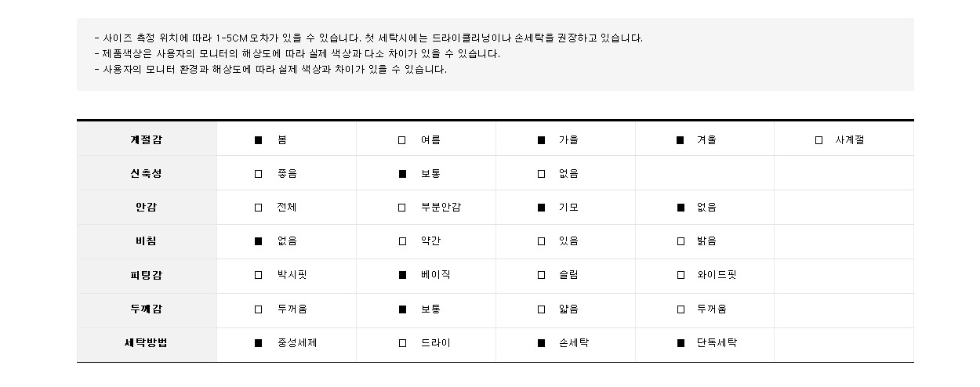
Task: Check the 전체 lining checkbox
Action: [259, 208]
